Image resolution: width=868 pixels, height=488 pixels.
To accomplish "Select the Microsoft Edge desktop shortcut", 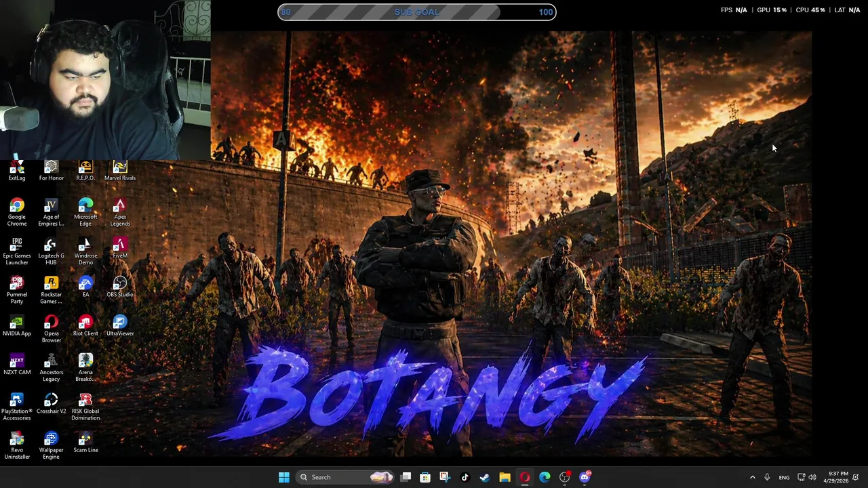I will 85,213.
